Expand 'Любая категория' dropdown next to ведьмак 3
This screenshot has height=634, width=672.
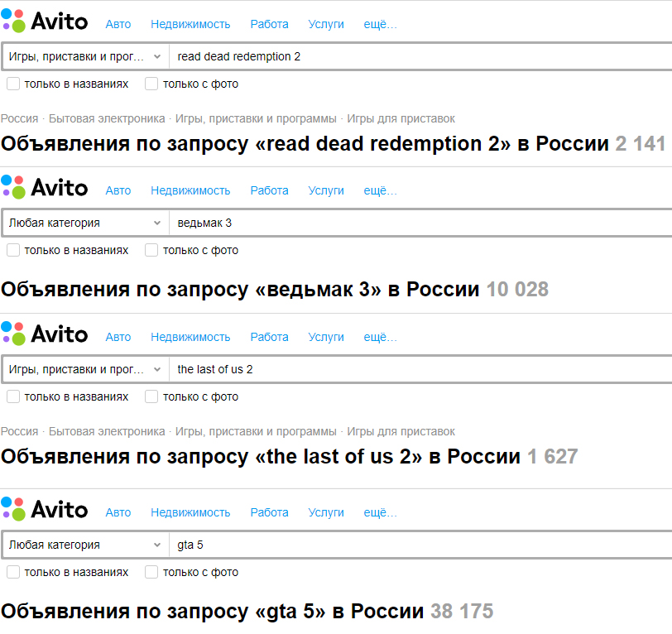[85, 223]
